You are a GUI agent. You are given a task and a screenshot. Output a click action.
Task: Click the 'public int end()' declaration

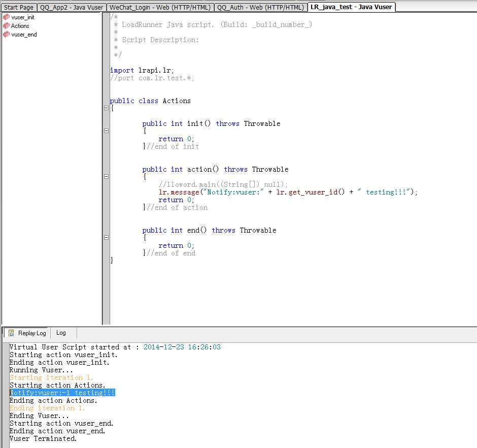click(209, 230)
